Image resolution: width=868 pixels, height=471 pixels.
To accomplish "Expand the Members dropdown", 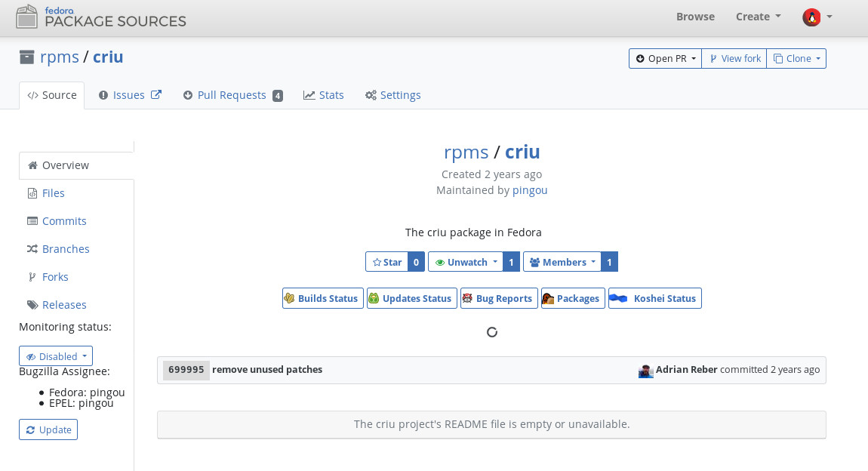I will pos(562,262).
